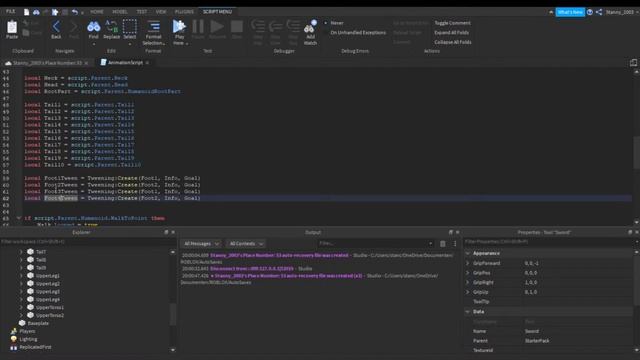Undock the Explorer panel

(166, 232)
